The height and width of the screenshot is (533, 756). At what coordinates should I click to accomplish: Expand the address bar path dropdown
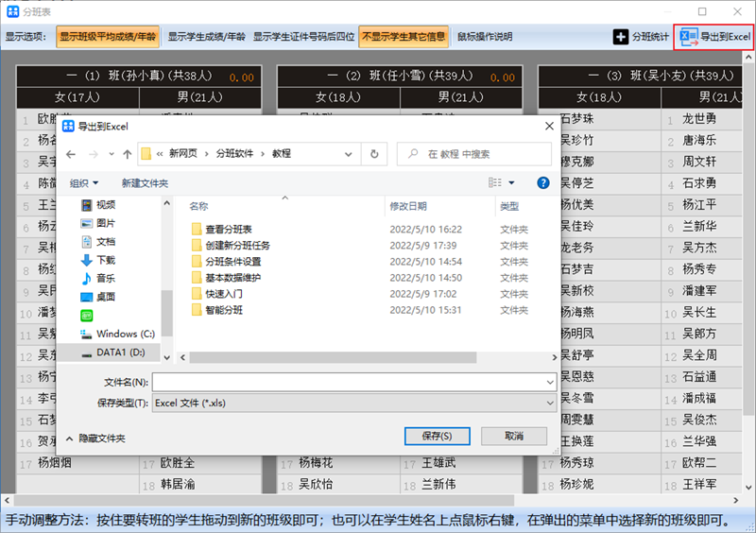pyautogui.click(x=348, y=154)
